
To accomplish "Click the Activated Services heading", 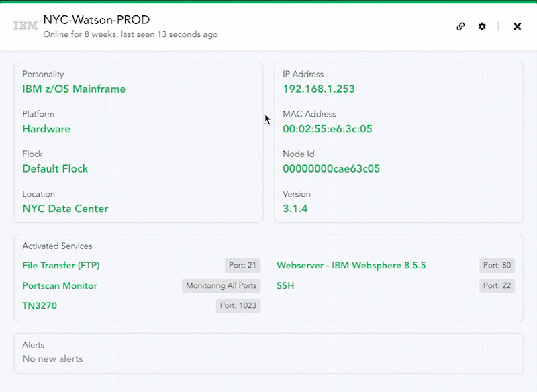I will 57,246.
